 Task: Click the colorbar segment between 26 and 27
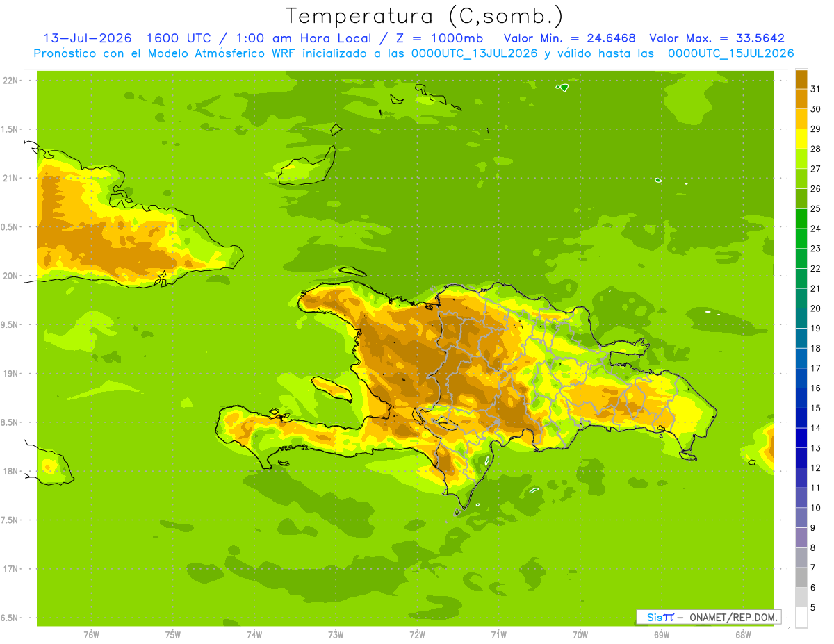tap(801, 179)
